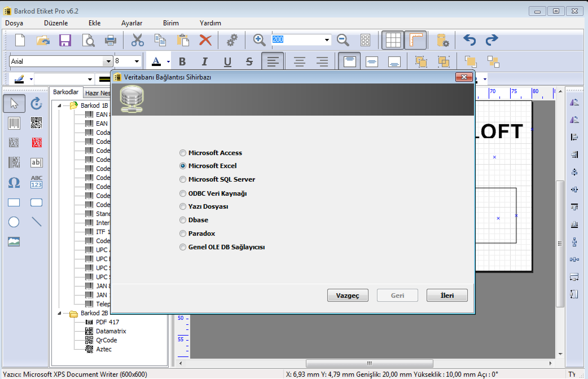Screen dimensions: 588x379
Task: Click the font color A swatch
Action: [x=156, y=61]
